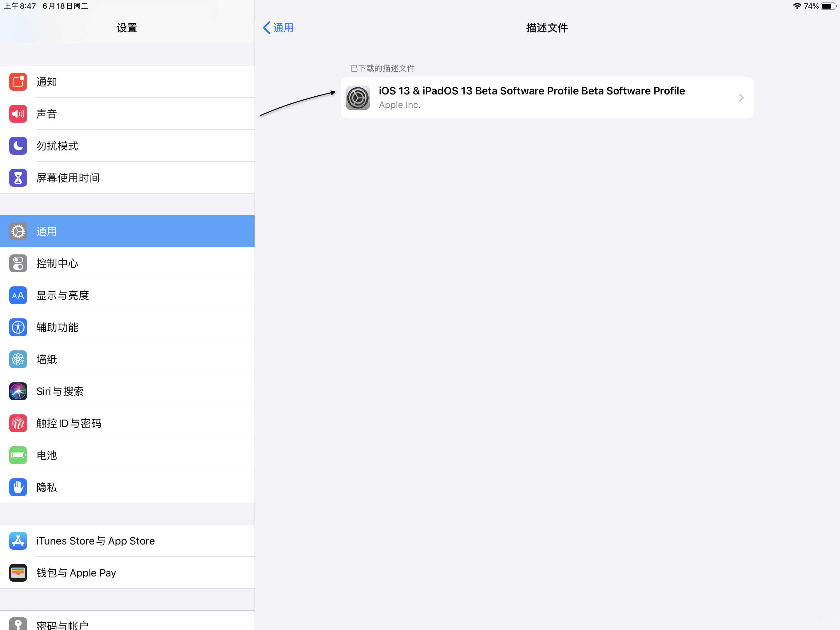Select the 辅助功能 accessibility icon
Screen dimensions: 840x630
pyautogui.click(x=18, y=327)
